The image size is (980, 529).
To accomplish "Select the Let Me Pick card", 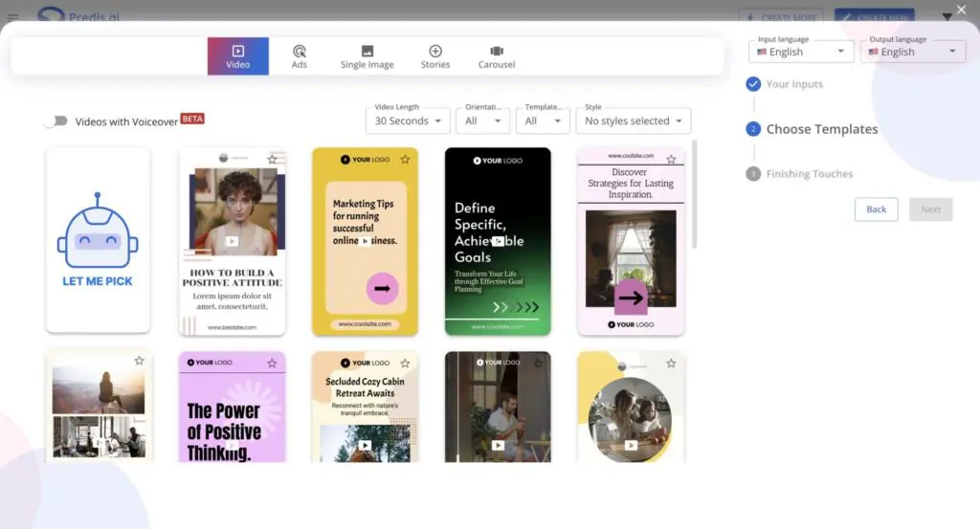I will click(x=98, y=240).
